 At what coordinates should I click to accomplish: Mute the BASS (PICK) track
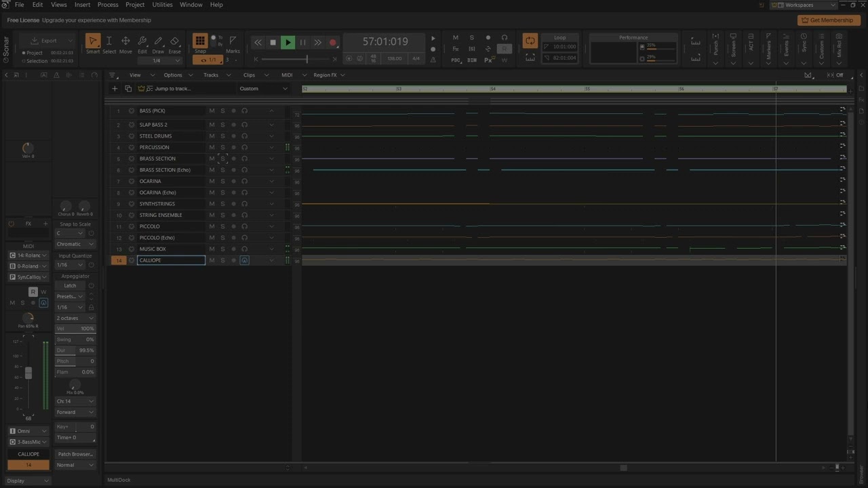tap(212, 110)
